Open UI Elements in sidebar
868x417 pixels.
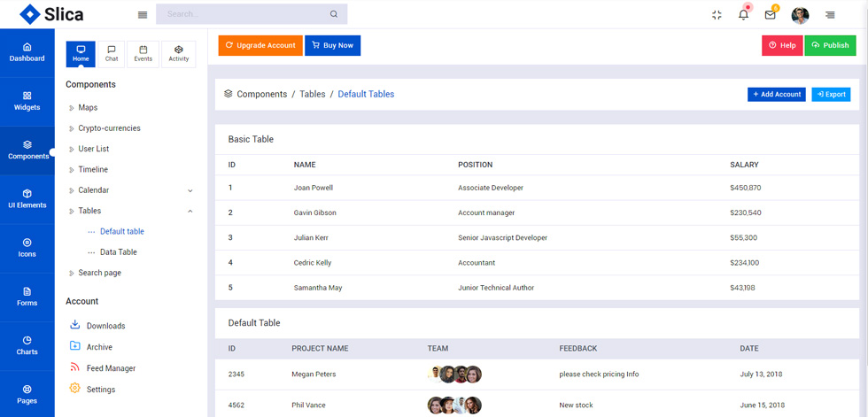(27, 199)
